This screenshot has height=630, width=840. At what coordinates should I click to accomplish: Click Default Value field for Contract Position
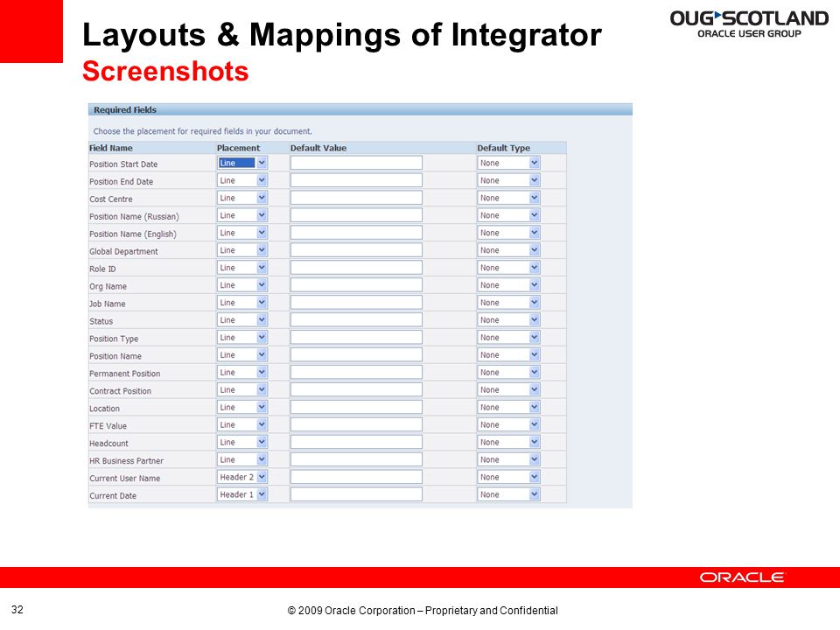[x=356, y=390]
